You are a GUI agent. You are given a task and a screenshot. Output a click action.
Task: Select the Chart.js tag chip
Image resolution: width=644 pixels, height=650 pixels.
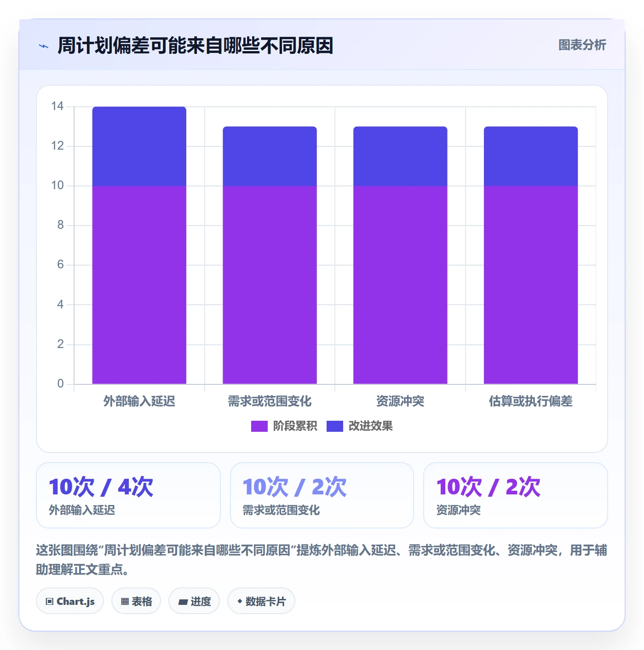(x=70, y=601)
